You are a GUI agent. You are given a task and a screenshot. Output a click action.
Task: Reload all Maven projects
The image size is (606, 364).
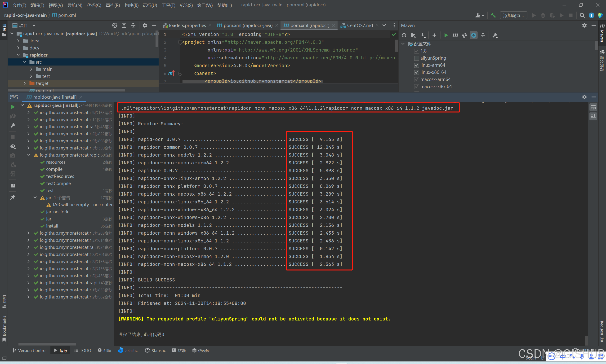tap(404, 35)
